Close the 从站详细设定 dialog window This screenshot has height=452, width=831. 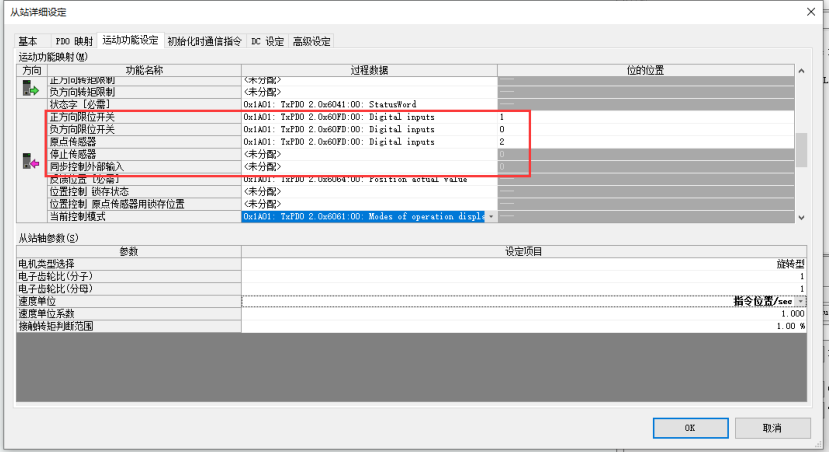point(809,11)
